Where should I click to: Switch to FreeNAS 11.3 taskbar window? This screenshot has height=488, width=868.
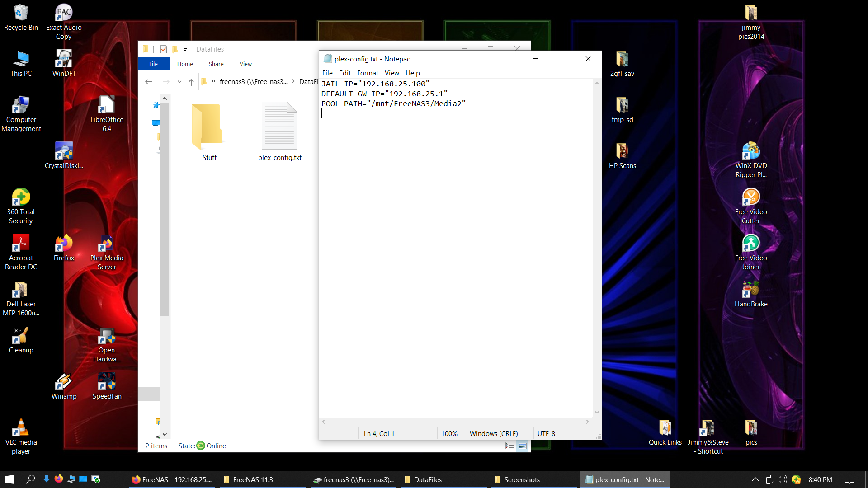point(263,479)
